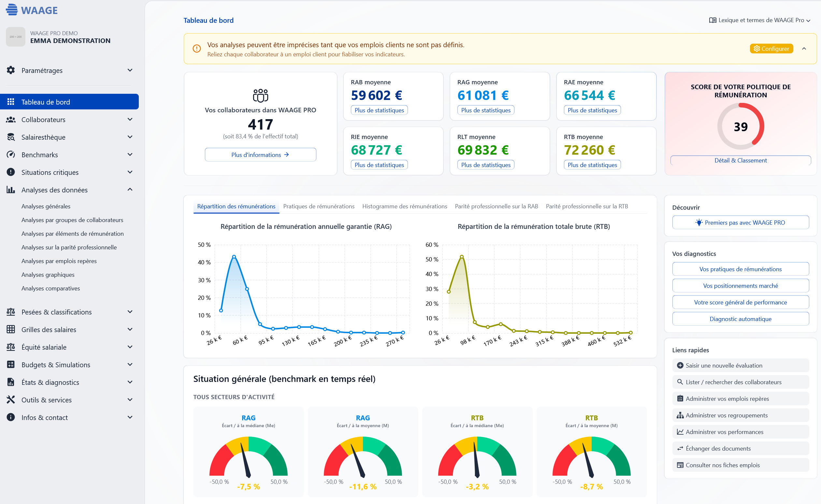Click Plus de statistiques under RLT moyenne
This screenshot has height=504, width=821.
[x=486, y=165]
